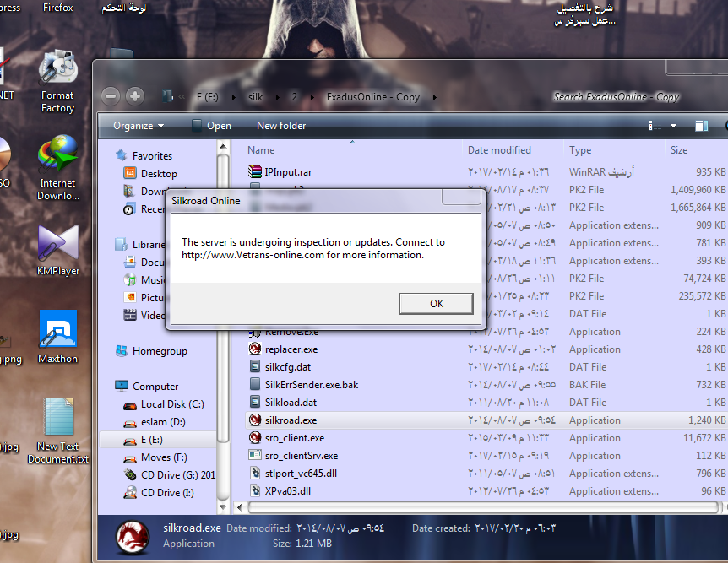The width and height of the screenshot is (728, 563).
Task: Click the silkroad.exe thumbnail in details pane
Action: click(x=133, y=537)
